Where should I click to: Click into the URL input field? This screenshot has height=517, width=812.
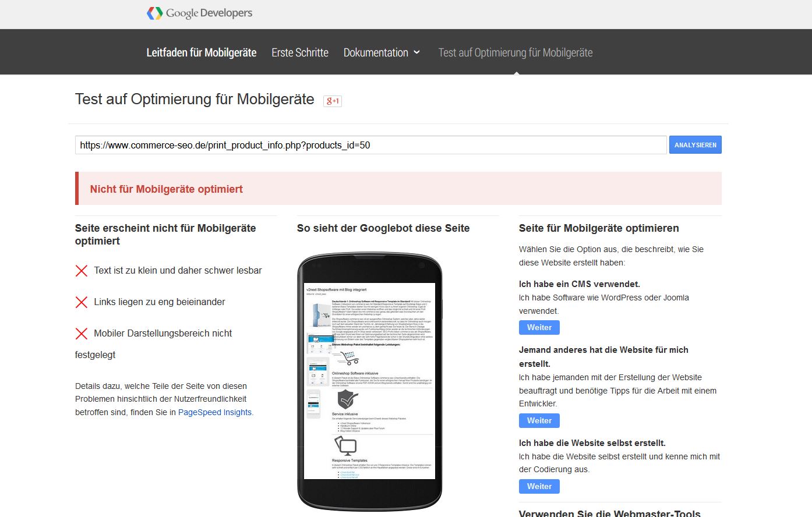click(370, 145)
